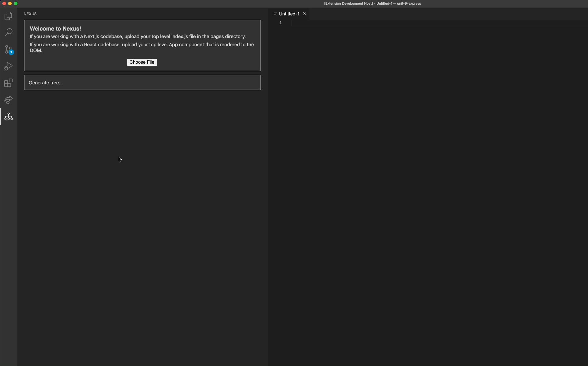Screen dimensions: 588x366
Task: Open the Search view icon
Action: (x=8, y=32)
